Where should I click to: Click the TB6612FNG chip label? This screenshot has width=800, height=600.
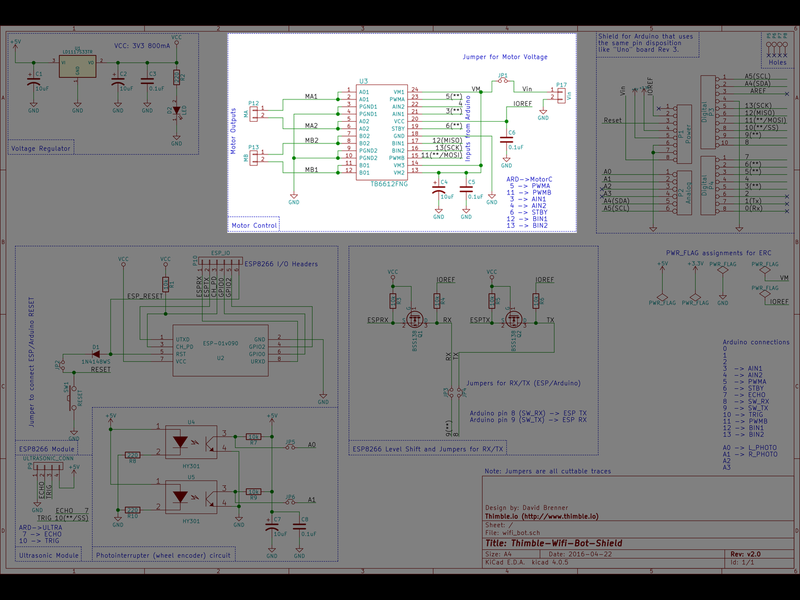[389, 184]
